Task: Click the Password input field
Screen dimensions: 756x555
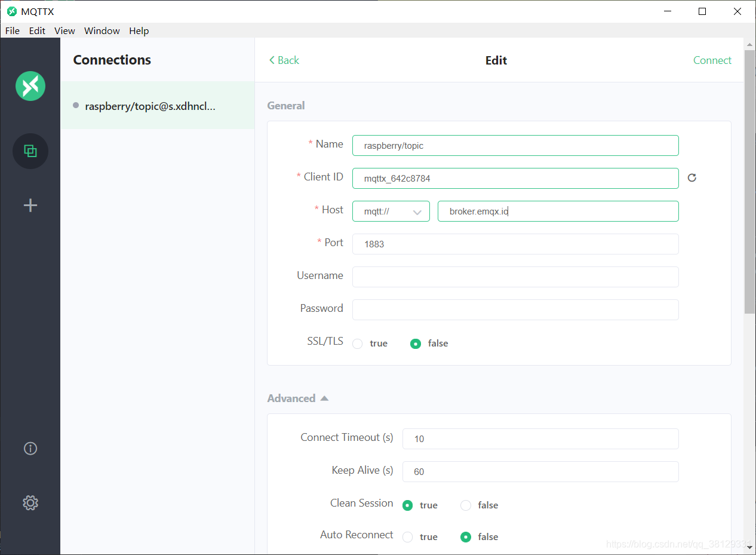Action: [515, 310]
